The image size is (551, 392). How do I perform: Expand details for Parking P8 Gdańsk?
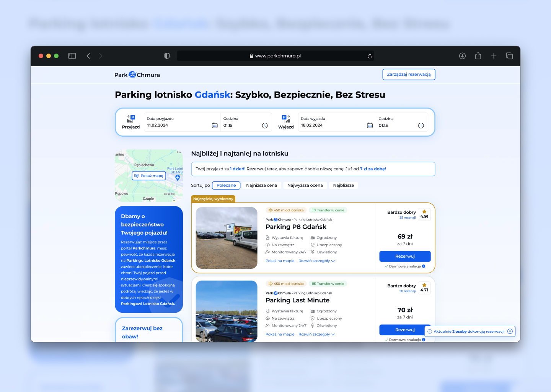[x=316, y=261]
